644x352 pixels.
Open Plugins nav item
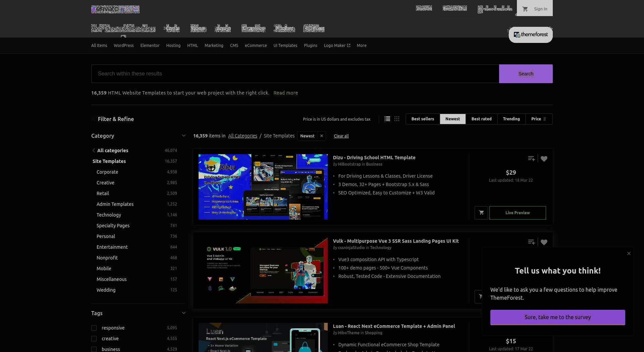pyautogui.click(x=311, y=46)
